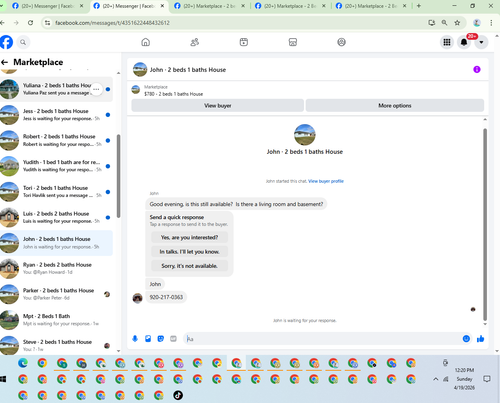Open the Chrome zoom magnifier icon

coord(444,23)
